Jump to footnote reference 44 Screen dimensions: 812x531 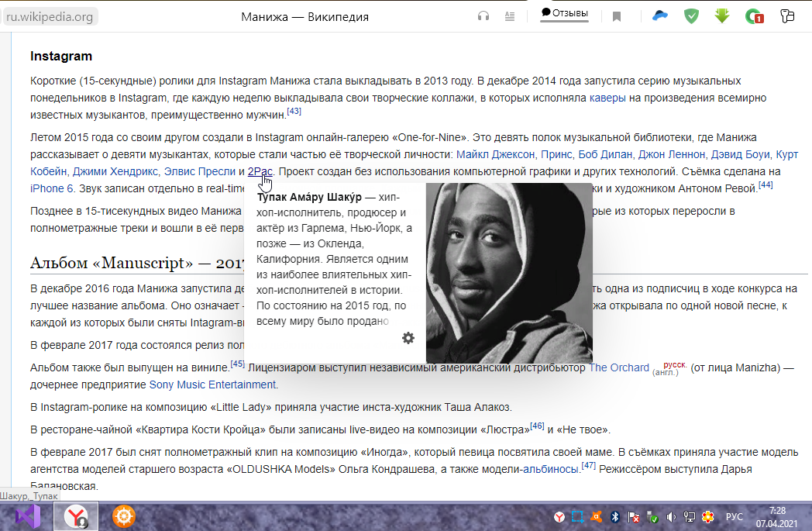point(766,184)
